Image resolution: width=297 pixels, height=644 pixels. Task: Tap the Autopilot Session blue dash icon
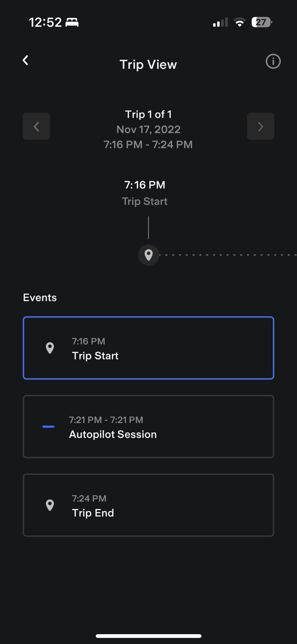pos(48,427)
